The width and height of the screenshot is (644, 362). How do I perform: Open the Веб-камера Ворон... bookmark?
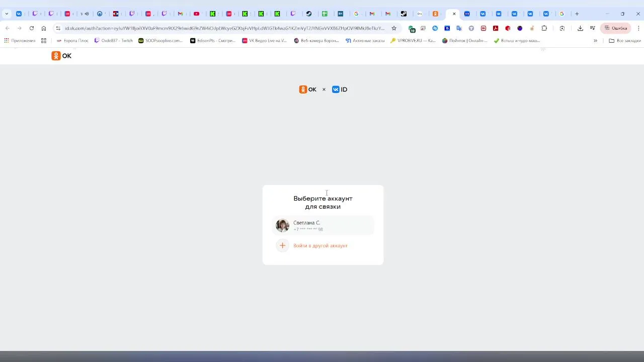point(316,41)
